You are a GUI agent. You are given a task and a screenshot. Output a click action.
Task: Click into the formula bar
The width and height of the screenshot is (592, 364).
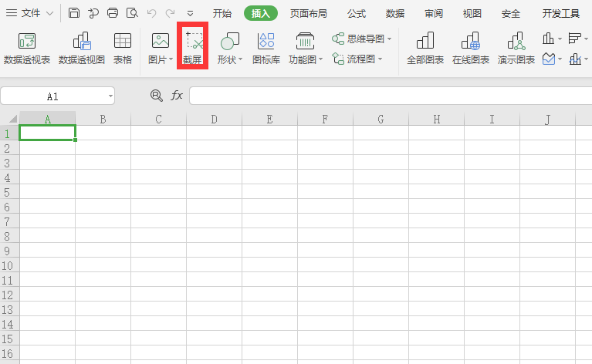[391, 96]
